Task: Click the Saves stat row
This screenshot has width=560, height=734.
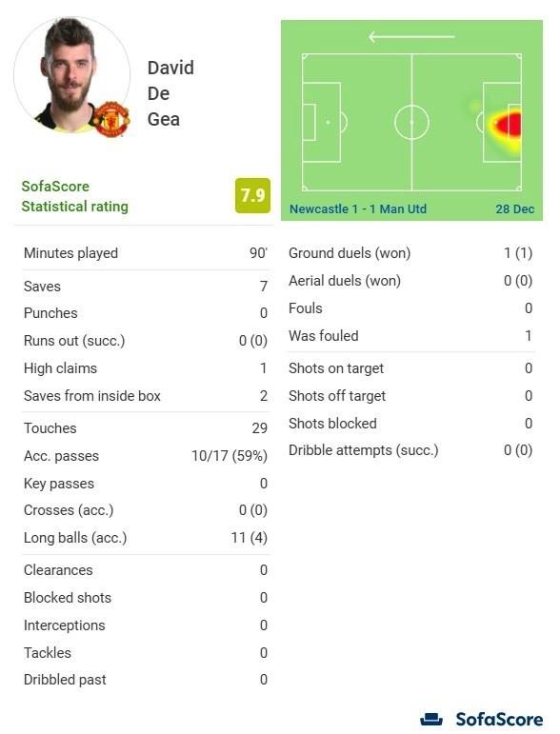Action: (145, 286)
